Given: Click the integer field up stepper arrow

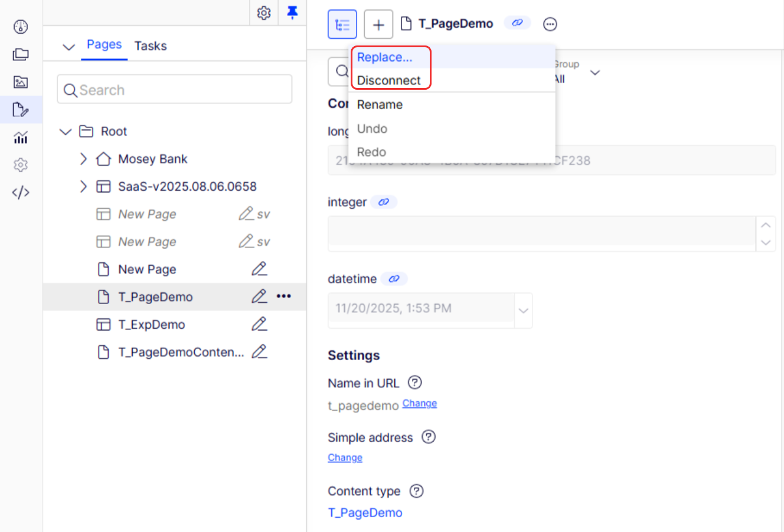Looking at the screenshot, I should [x=766, y=225].
